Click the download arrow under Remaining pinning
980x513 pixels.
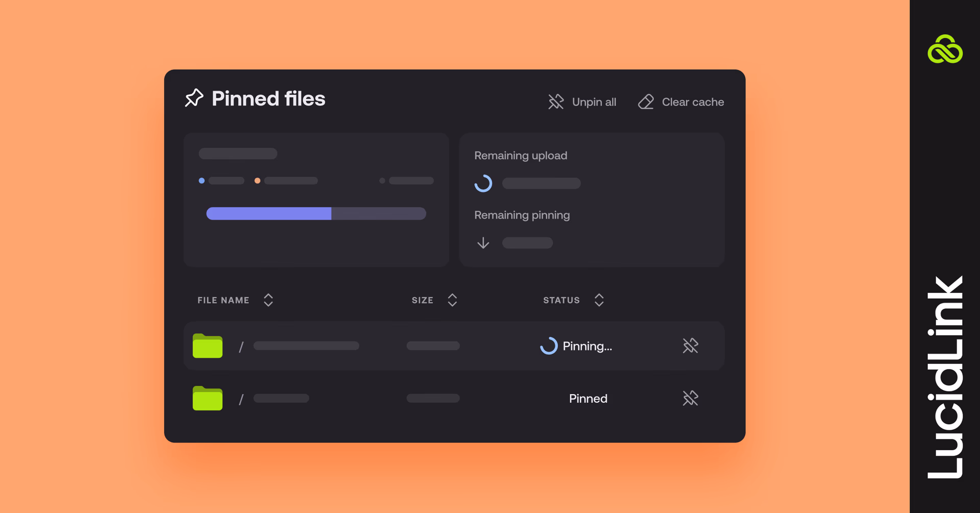point(483,243)
